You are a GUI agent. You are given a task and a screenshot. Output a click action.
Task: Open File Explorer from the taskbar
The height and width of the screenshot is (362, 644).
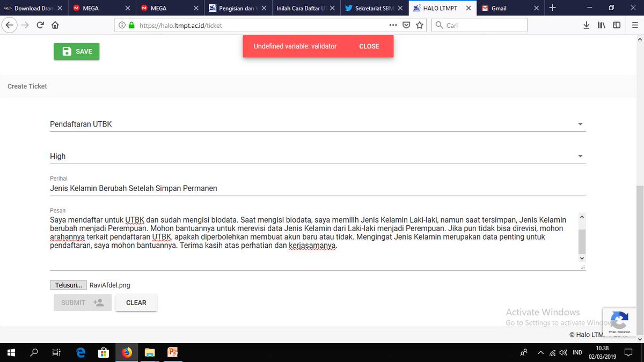[150, 352]
